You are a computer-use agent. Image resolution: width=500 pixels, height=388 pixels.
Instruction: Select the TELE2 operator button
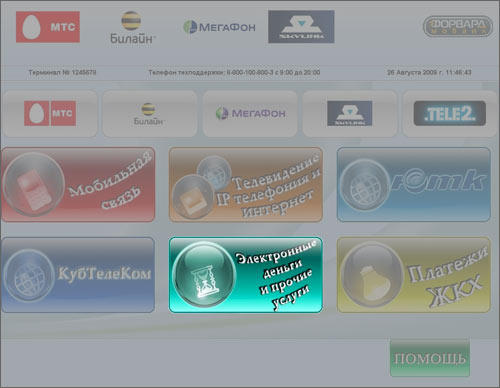click(x=450, y=114)
